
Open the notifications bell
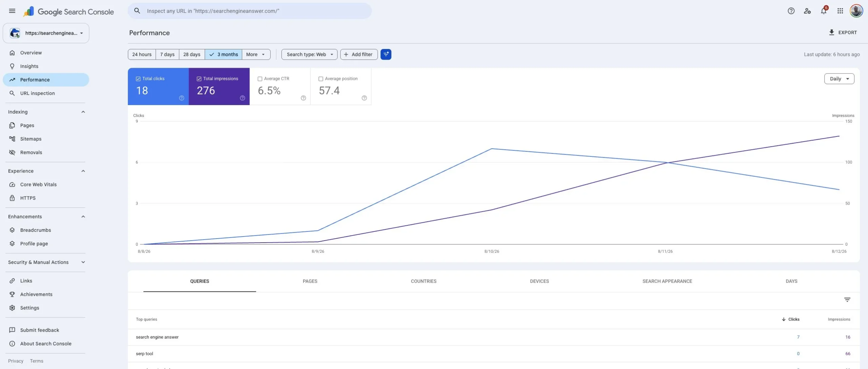824,11
